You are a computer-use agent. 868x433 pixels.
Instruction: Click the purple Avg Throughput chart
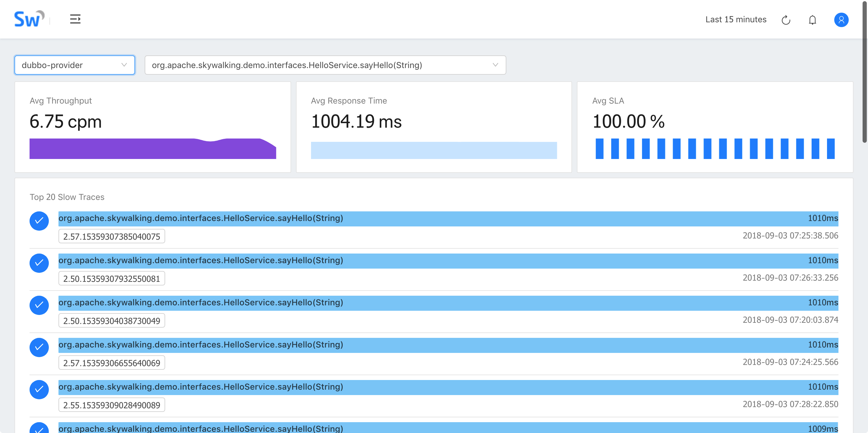[153, 148]
